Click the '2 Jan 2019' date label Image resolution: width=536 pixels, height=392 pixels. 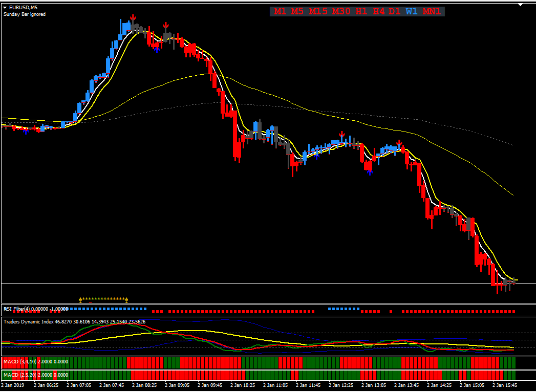point(13,385)
